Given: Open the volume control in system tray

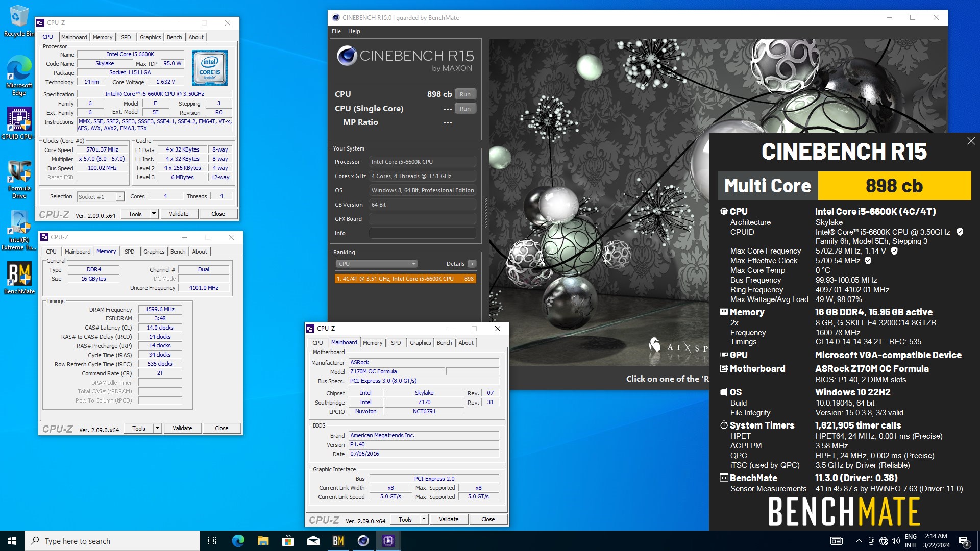Looking at the screenshot, I should pyautogui.click(x=896, y=541).
